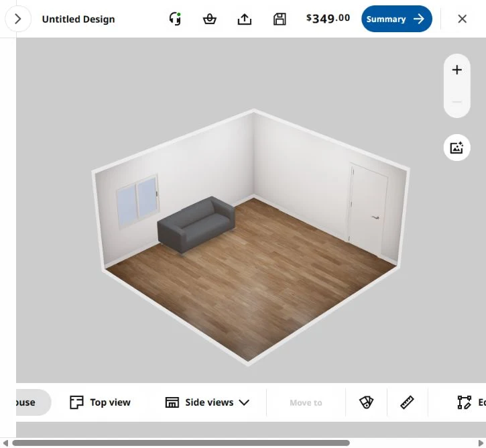Click the scrollbar left arrow

pos(5,443)
